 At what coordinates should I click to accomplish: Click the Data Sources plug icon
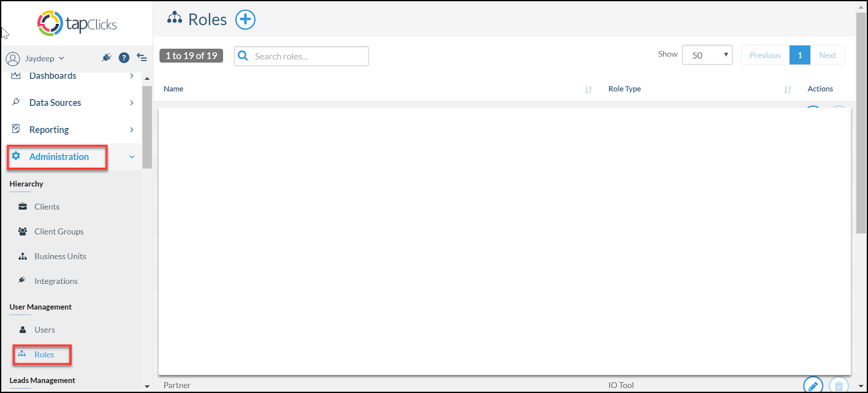[x=16, y=102]
